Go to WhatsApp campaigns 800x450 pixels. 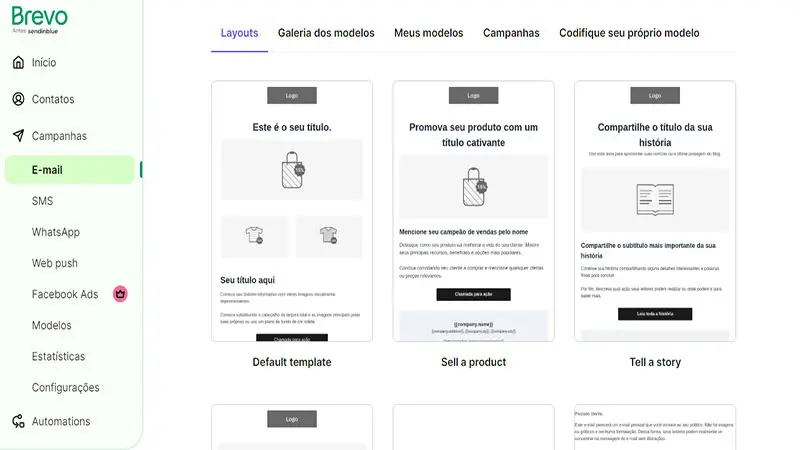point(56,232)
